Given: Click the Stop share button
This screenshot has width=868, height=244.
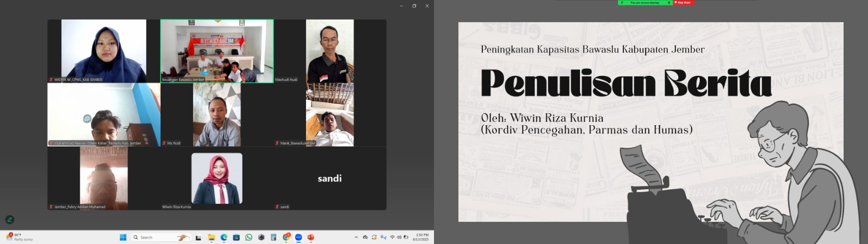Looking at the screenshot, I should click(684, 3).
